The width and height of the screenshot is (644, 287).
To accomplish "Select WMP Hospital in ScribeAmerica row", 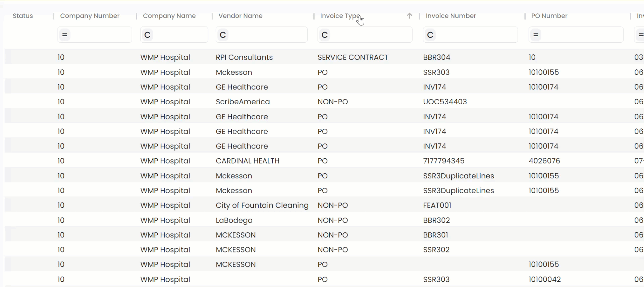I will pyautogui.click(x=165, y=102).
